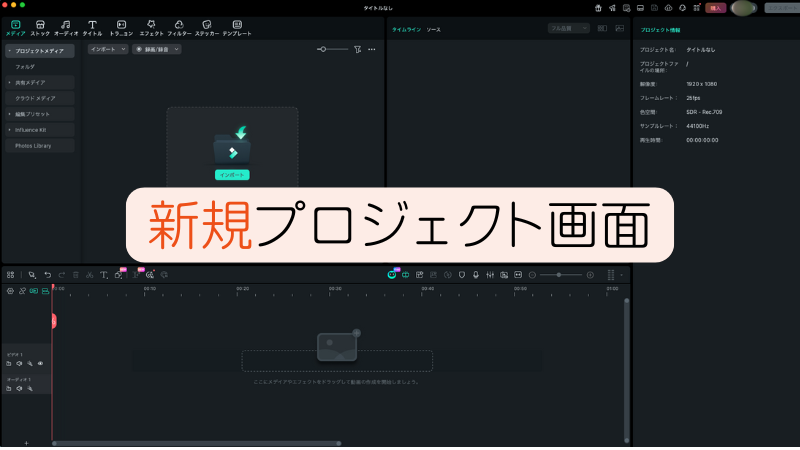Open the テンプレート tab
The image size is (800, 450).
tap(237, 27)
